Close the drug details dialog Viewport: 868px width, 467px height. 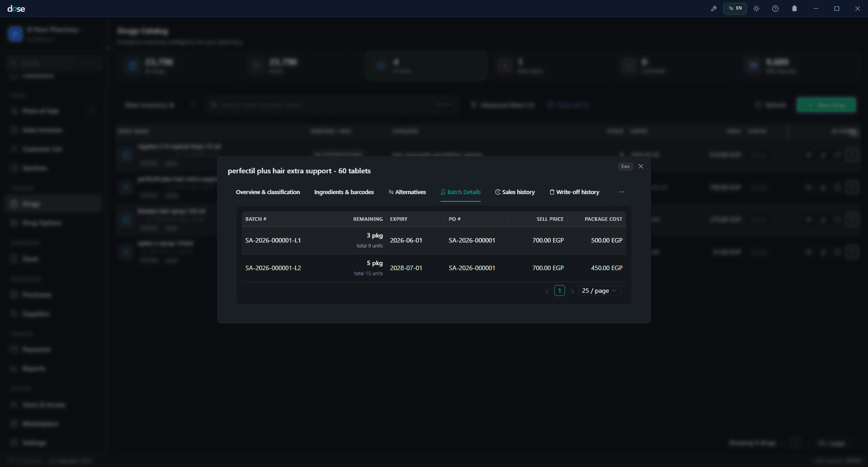pos(641,167)
